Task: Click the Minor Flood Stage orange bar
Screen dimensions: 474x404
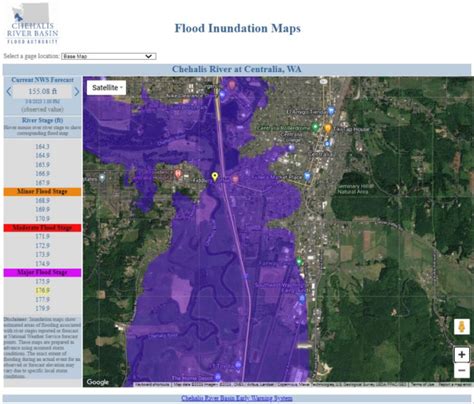Action: click(x=42, y=192)
